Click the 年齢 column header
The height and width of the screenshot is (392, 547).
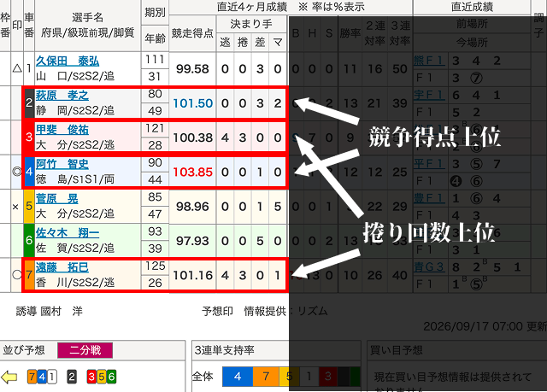tap(155, 38)
